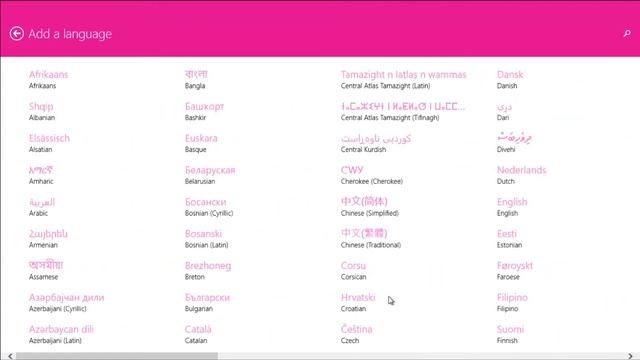Screen dimensions: 640x360
Task: Select Chinese (Simplified)
Action: [x=369, y=207]
